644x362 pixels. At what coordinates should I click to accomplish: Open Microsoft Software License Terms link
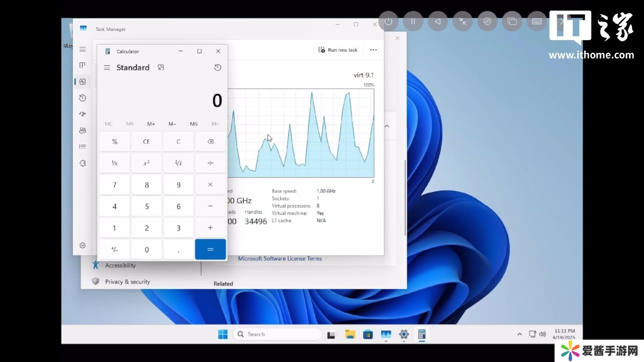[x=280, y=258]
